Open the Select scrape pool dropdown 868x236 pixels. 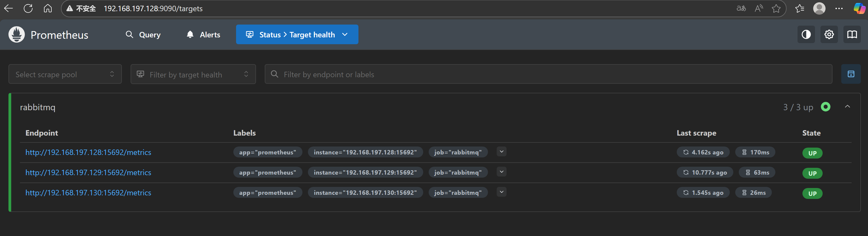click(65, 74)
